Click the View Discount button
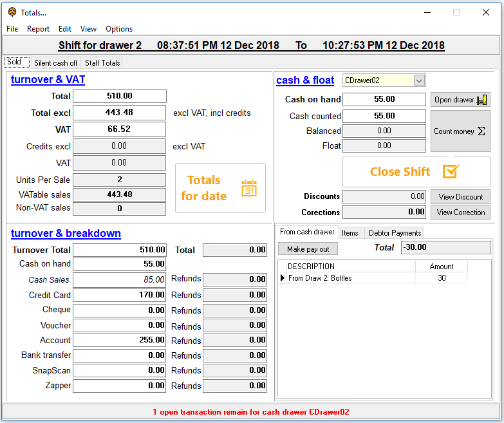The image size is (504, 423). [x=460, y=197]
